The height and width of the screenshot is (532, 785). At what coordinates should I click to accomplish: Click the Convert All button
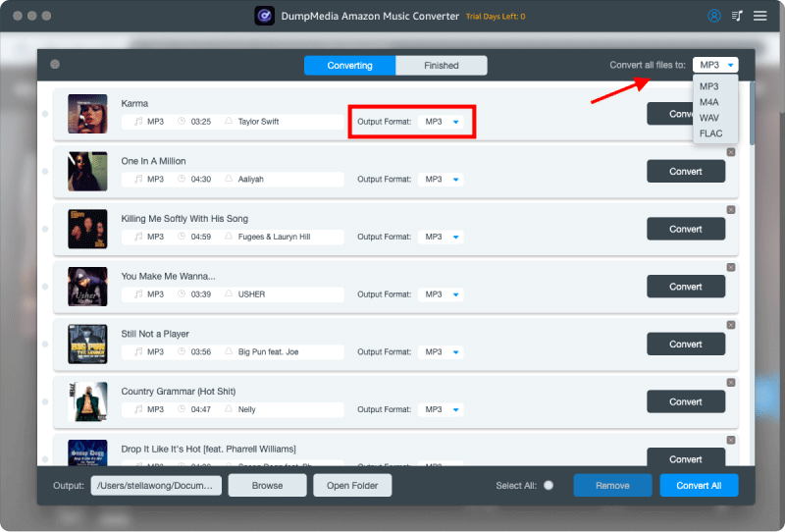(699, 486)
